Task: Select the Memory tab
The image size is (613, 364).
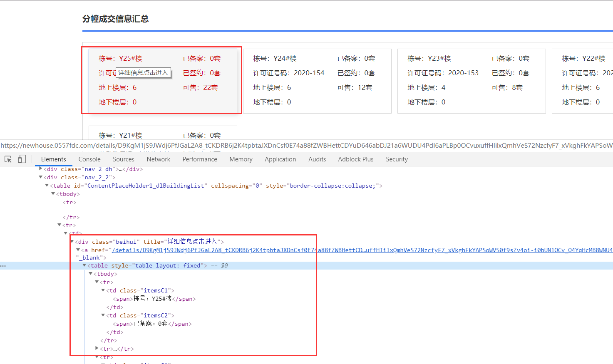Action: [241, 159]
